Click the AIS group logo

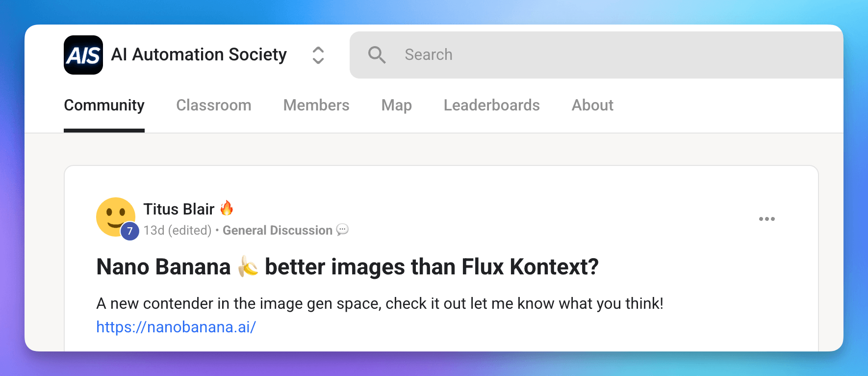coord(83,55)
